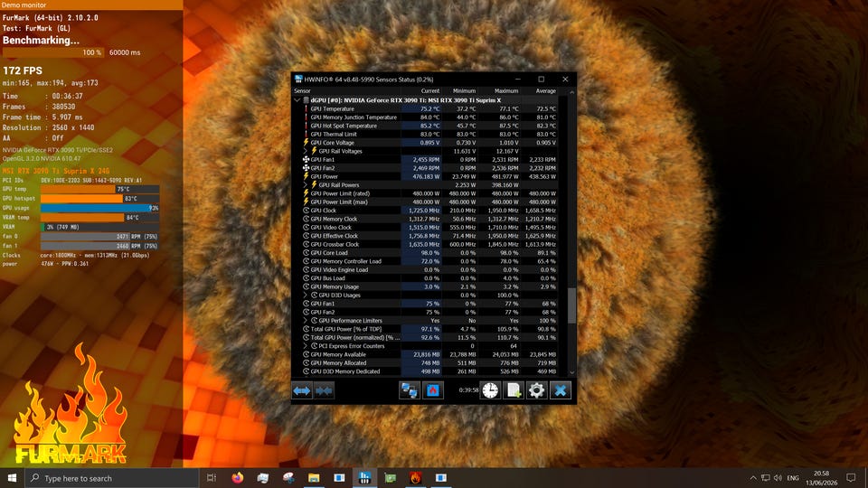Open File Explorer from the taskbar
Screen dimensions: 868x488
click(314, 477)
